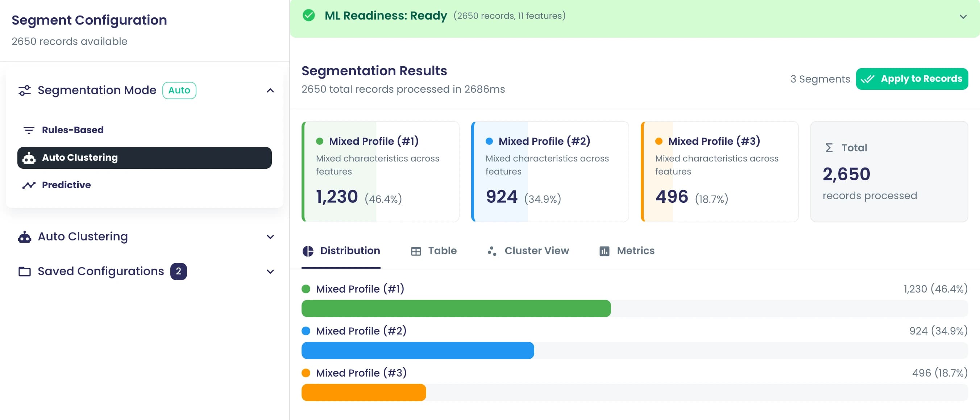
Task: Click the sigma icon on Total card
Action: pos(829,148)
